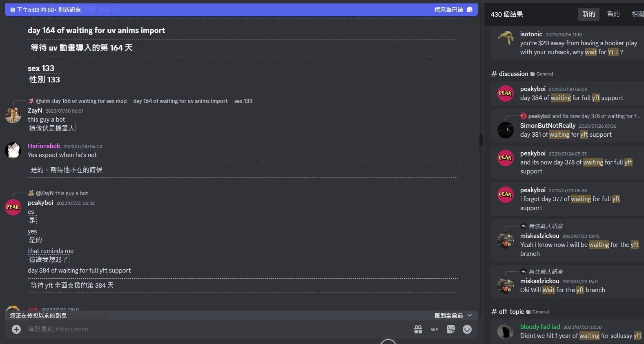
Task: Click 標示為已讀 in the new messages bar
Action: (448, 10)
